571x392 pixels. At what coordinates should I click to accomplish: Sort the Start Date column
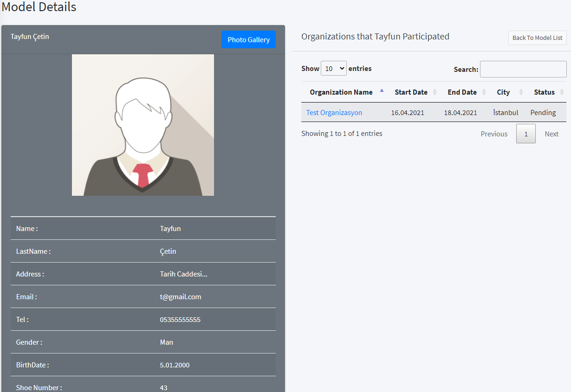(412, 92)
